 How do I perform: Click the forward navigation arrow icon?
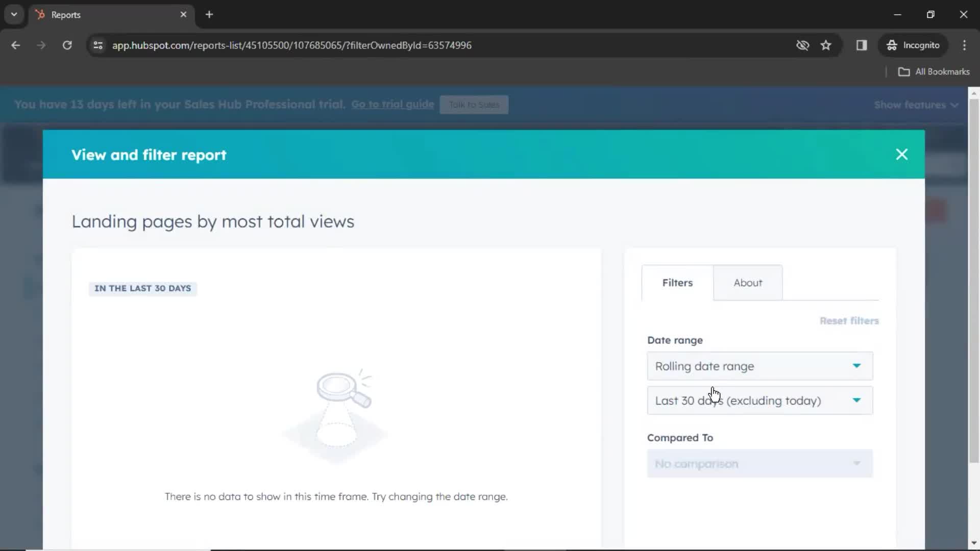tap(40, 45)
